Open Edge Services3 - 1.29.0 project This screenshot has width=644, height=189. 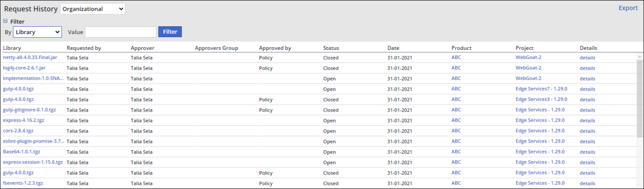[x=541, y=99]
